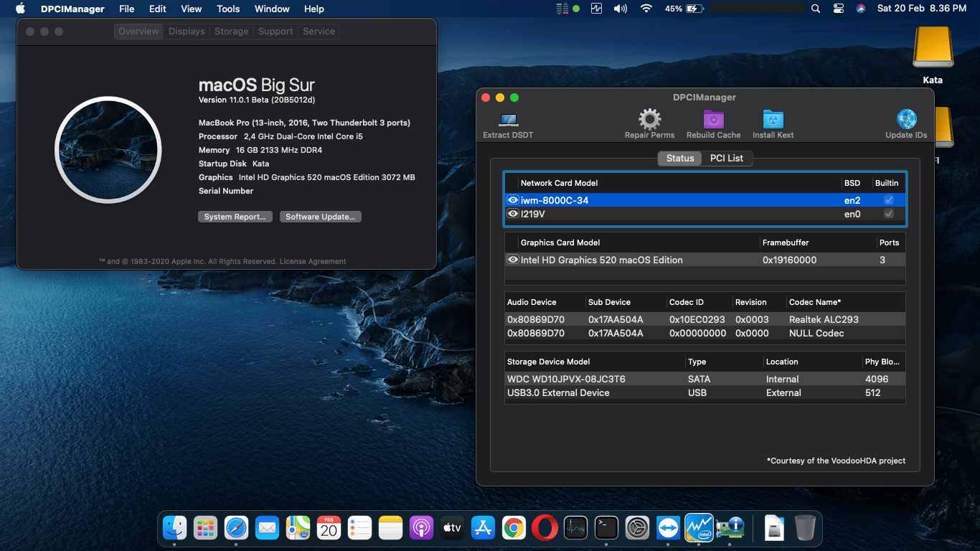Click System Report button

[x=235, y=217]
